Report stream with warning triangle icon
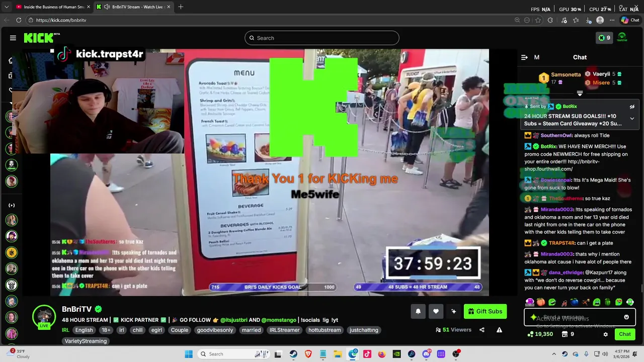644x362 pixels. click(499, 330)
